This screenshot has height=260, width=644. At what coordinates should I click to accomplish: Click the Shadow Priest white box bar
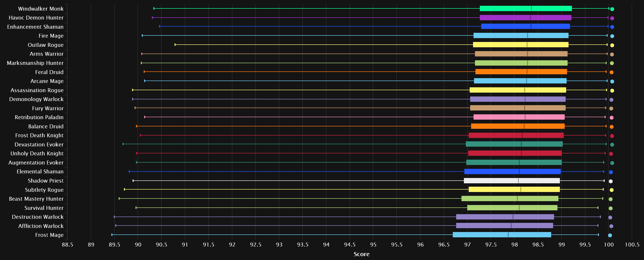coord(512,180)
